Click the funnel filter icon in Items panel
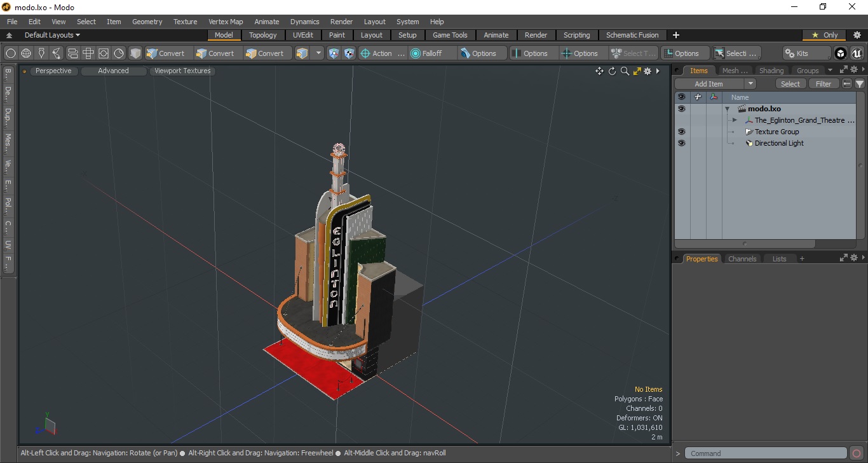This screenshot has width=868, height=463. [860, 84]
